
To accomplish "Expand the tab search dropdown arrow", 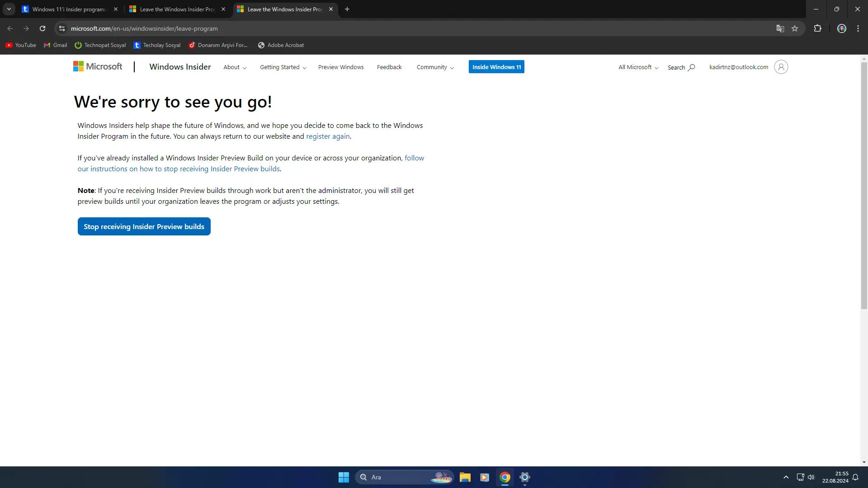I will coord(9,9).
